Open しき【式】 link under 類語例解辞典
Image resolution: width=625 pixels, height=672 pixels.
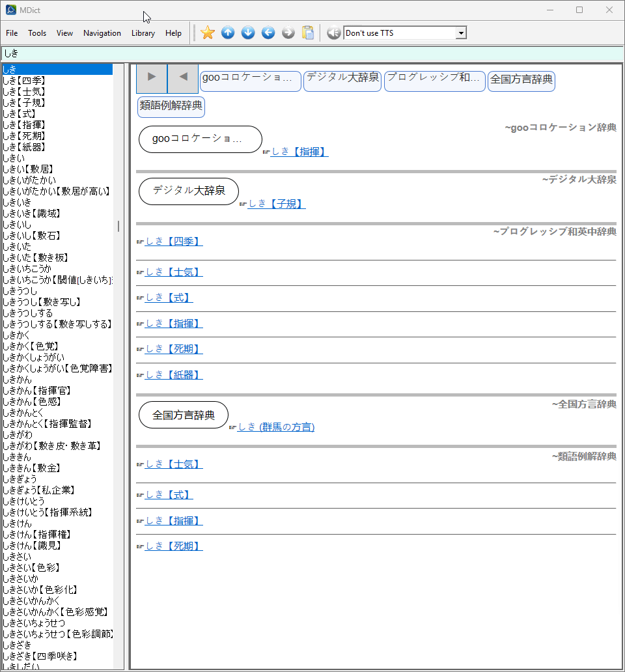[x=169, y=495]
